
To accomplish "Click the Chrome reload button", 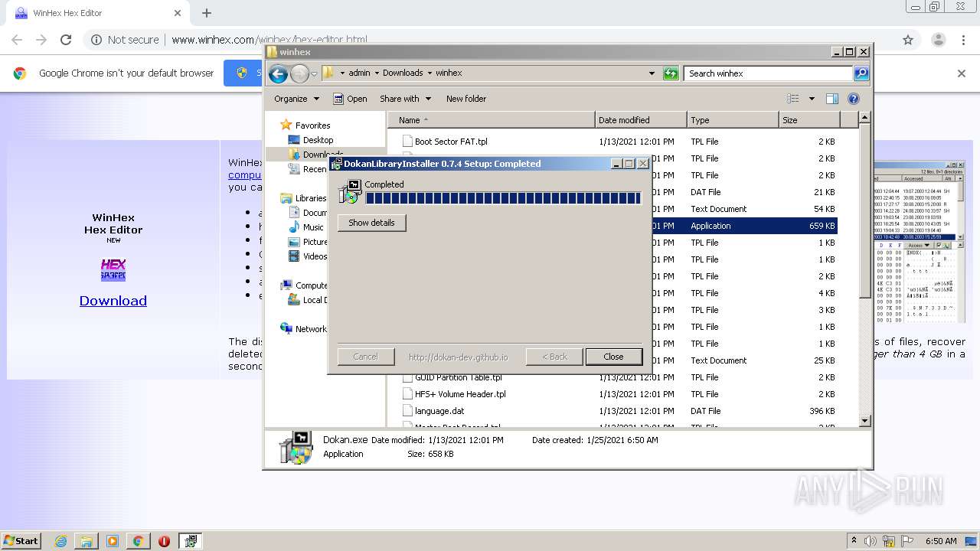I will tap(66, 40).
